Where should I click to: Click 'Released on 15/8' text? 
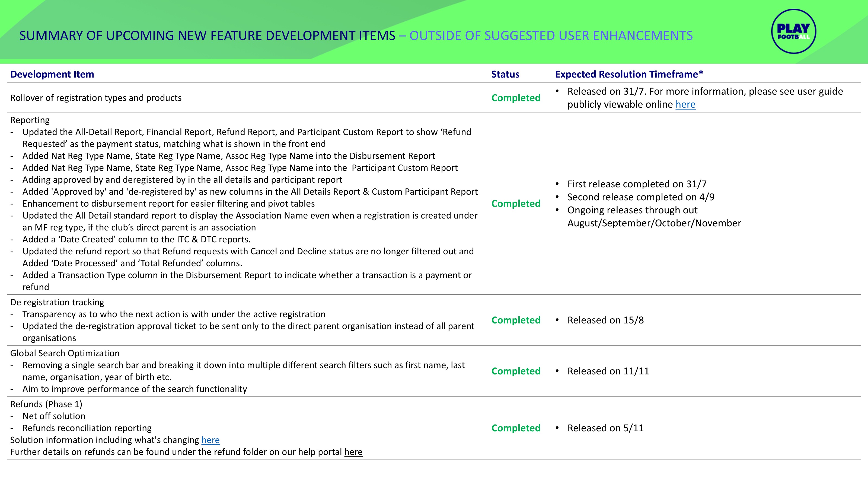[x=605, y=320]
